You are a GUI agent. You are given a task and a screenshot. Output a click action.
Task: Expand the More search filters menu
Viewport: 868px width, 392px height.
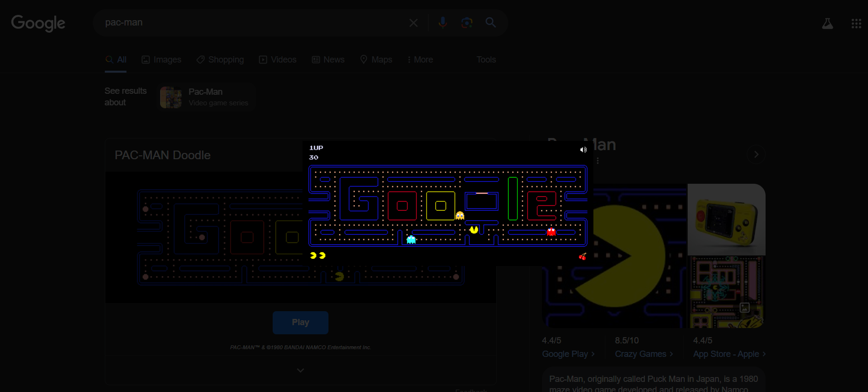[x=420, y=60]
